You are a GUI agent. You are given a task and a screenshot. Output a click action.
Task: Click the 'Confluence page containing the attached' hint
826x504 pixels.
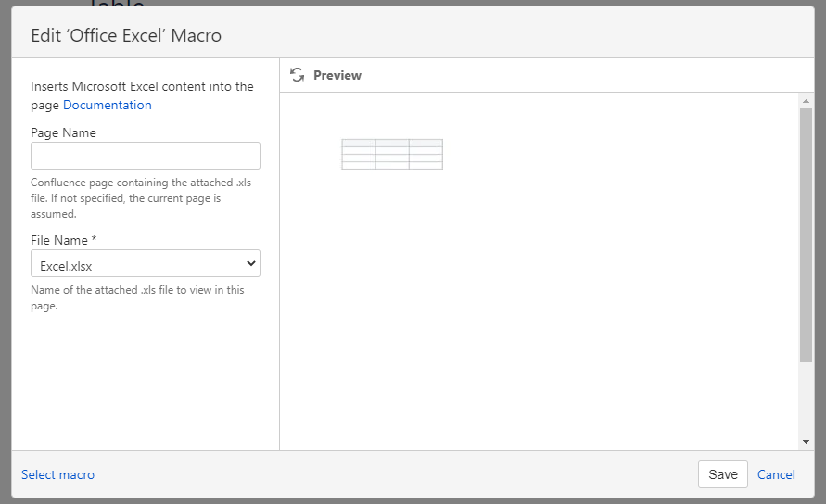(x=141, y=198)
